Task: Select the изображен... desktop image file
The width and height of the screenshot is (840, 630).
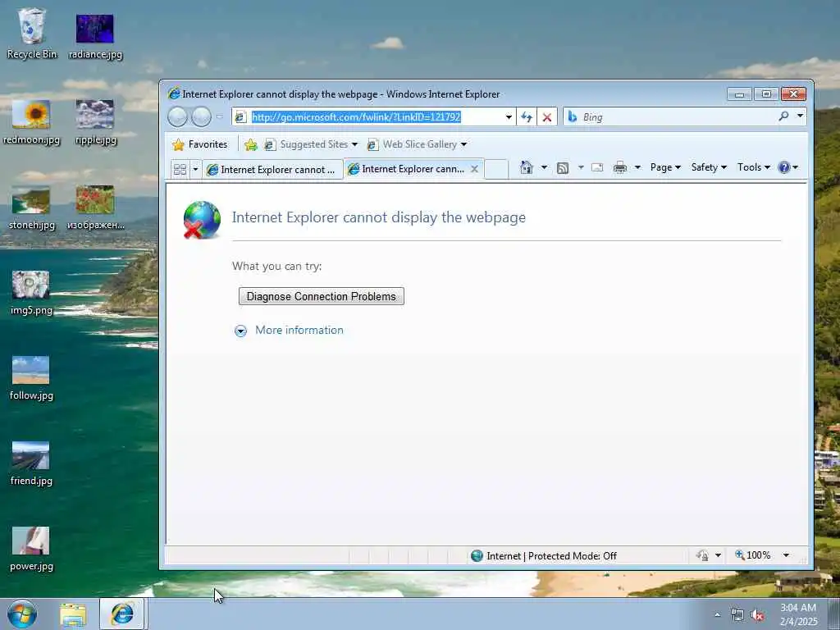Action: pos(96,208)
